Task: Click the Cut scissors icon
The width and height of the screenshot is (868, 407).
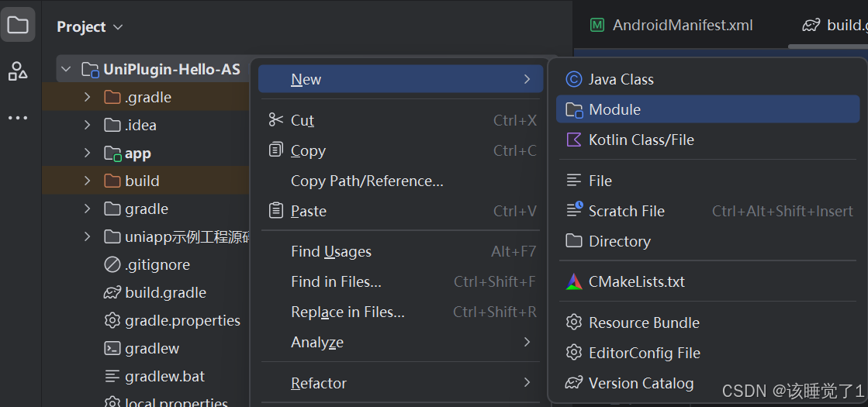Action: click(x=276, y=120)
